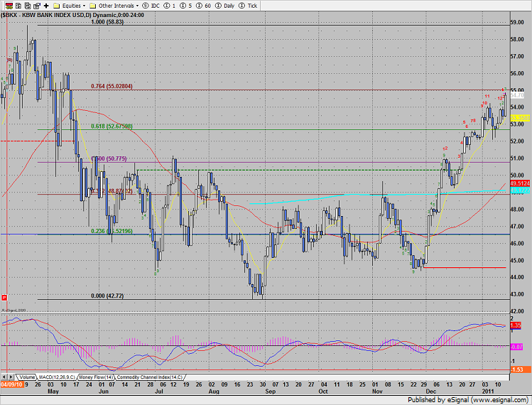The width and height of the screenshot is (532, 405).
Task: Click the fourth toolbar icon before the plus
Action: point(36,4)
